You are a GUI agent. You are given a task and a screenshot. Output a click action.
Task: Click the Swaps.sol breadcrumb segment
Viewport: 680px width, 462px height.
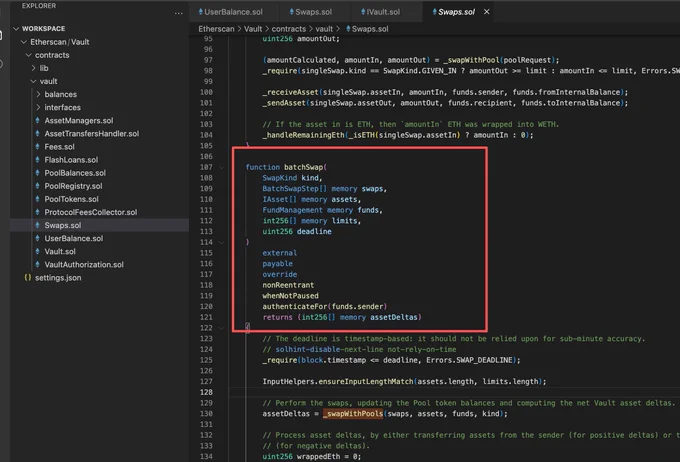coord(370,29)
